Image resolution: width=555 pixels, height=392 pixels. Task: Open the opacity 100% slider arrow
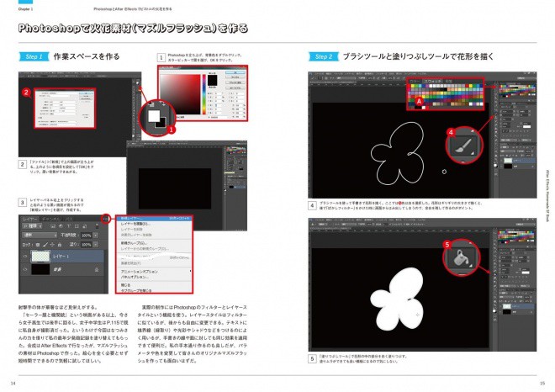point(96,236)
